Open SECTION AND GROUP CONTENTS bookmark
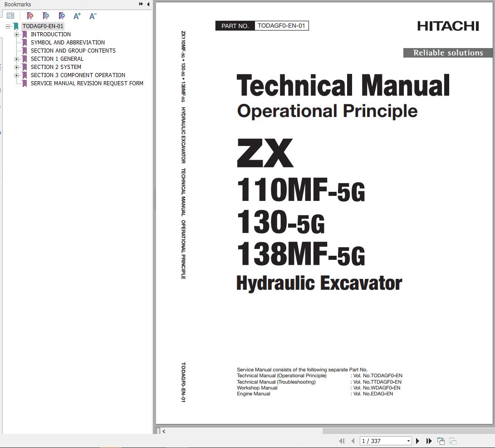 [x=73, y=51]
